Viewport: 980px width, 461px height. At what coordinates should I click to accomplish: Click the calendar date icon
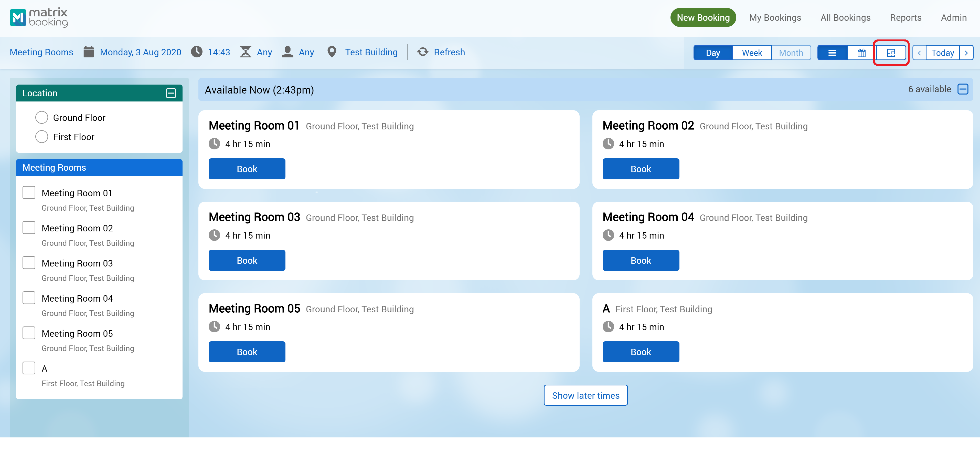88,52
